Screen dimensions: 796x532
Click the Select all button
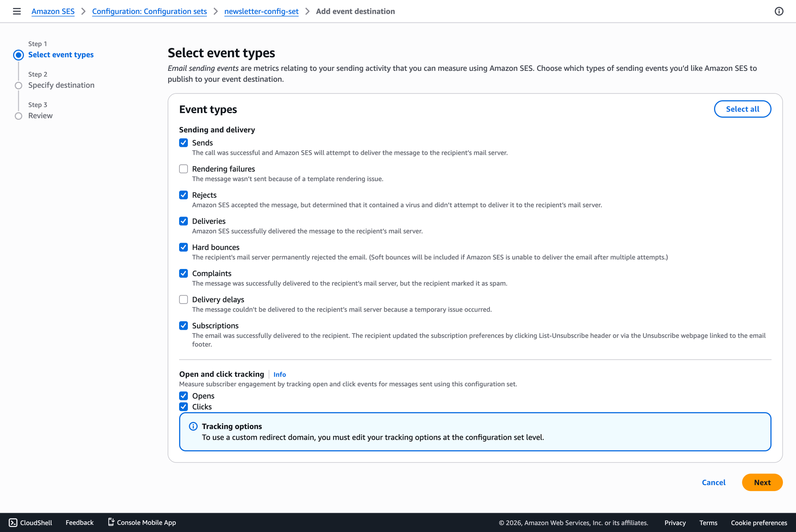click(742, 109)
